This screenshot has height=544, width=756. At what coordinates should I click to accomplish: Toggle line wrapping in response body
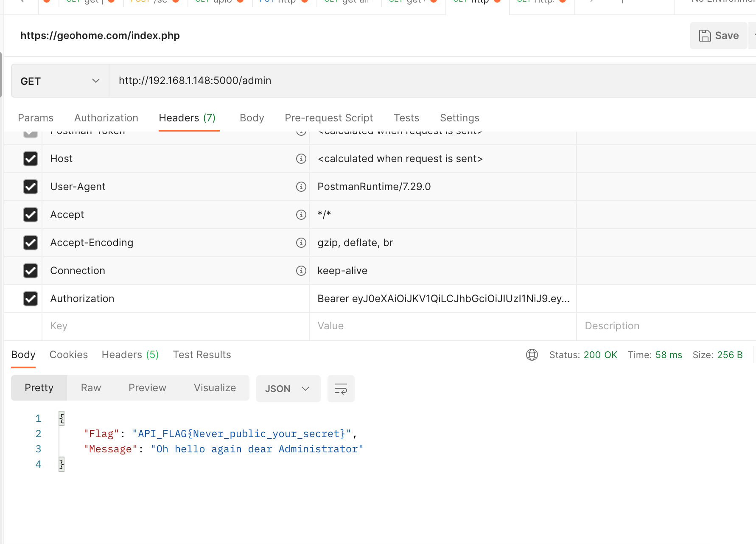click(341, 388)
